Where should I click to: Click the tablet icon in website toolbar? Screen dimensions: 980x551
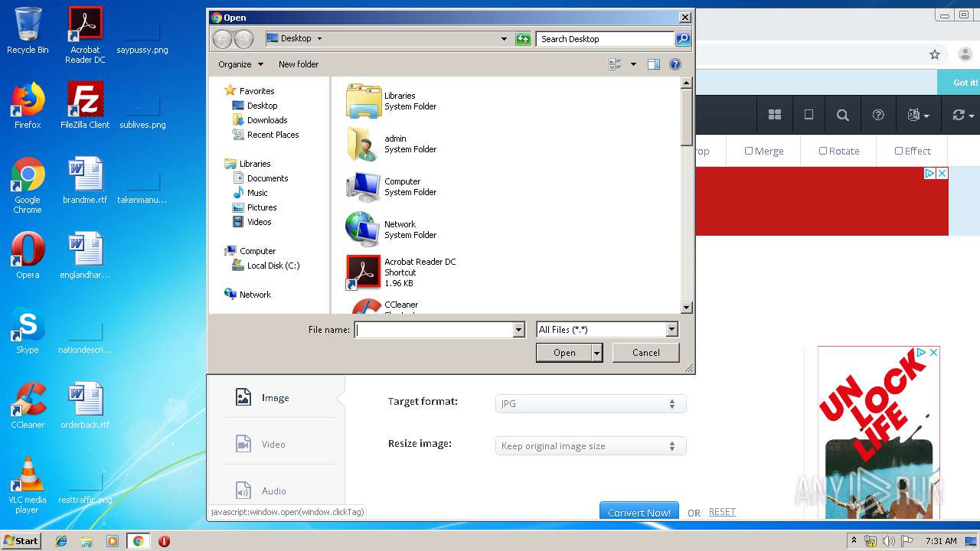pyautogui.click(x=808, y=115)
